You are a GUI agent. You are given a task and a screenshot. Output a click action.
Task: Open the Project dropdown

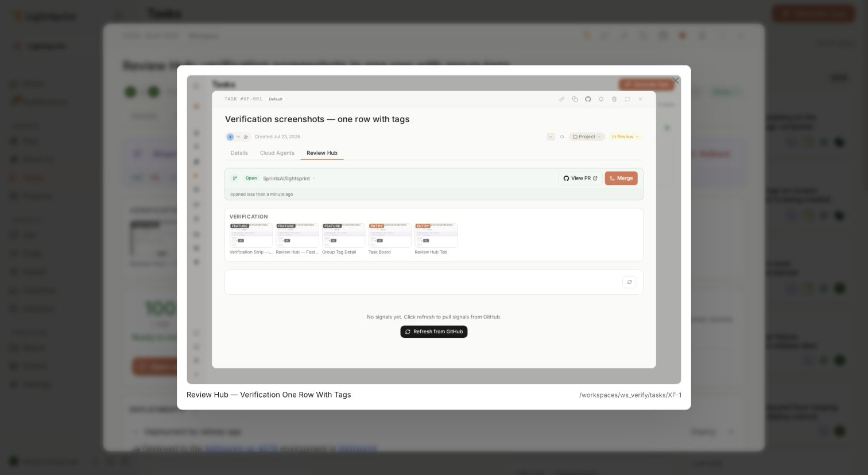coord(587,137)
